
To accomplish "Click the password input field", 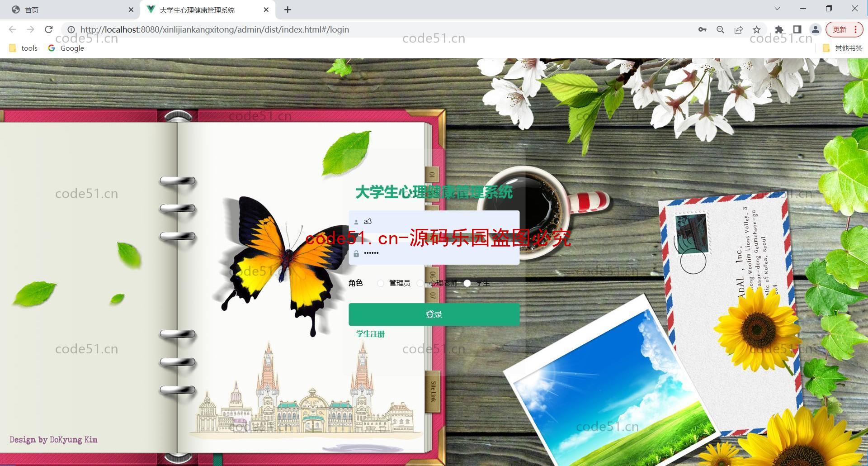I will pos(434,253).
